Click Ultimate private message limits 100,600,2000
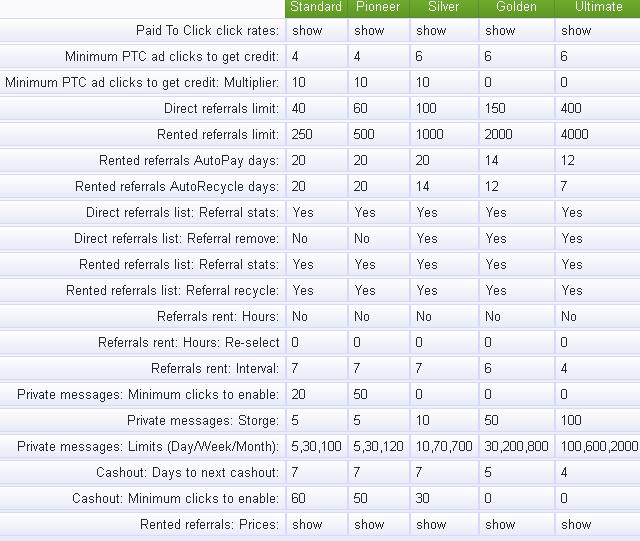Viewport: 640px width, 541px height. [599, 446]
